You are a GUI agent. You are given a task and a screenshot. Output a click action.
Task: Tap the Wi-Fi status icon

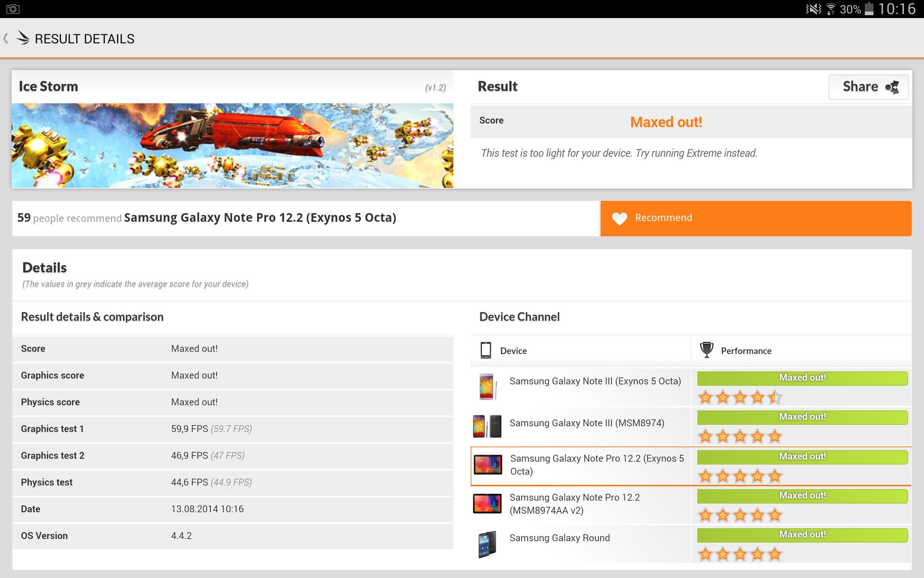pyautogui.click(x=831, y=9)
